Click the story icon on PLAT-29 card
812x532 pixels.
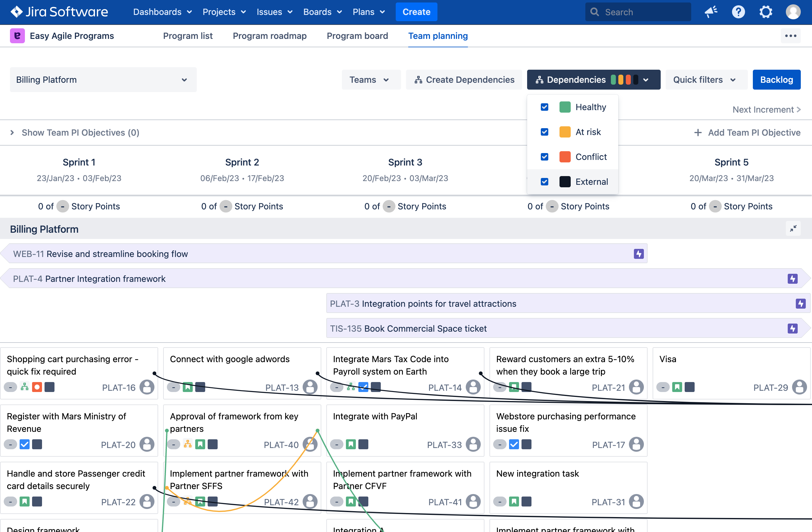(677, 387)
